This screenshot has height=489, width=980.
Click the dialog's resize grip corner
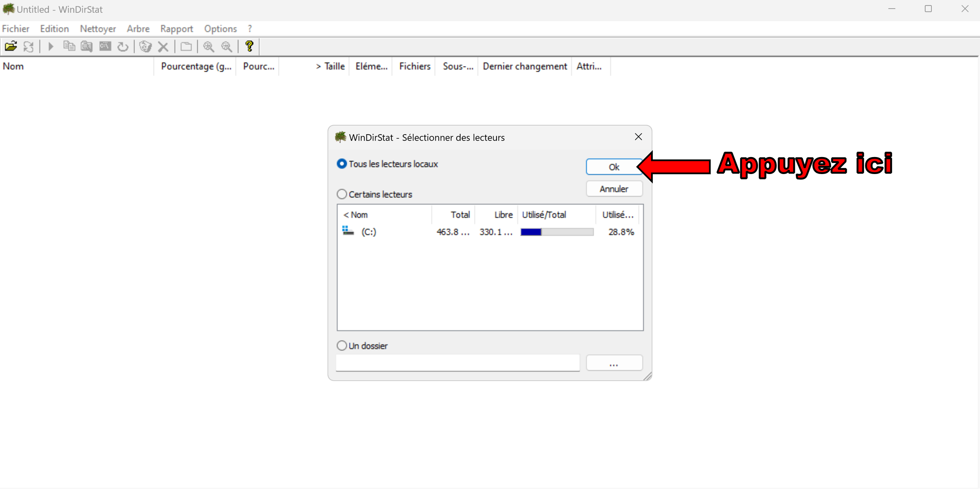click(x=647, y=376)
